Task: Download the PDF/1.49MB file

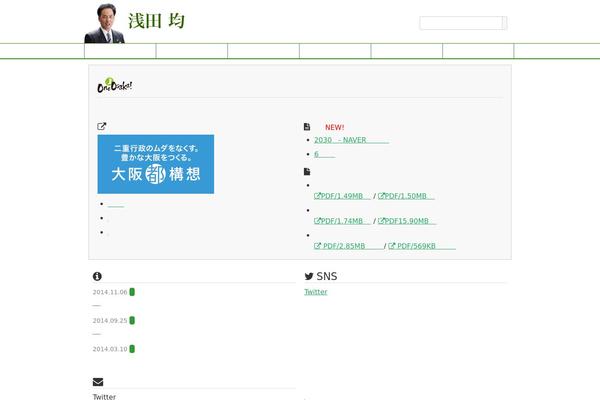Action: [342, 196]
